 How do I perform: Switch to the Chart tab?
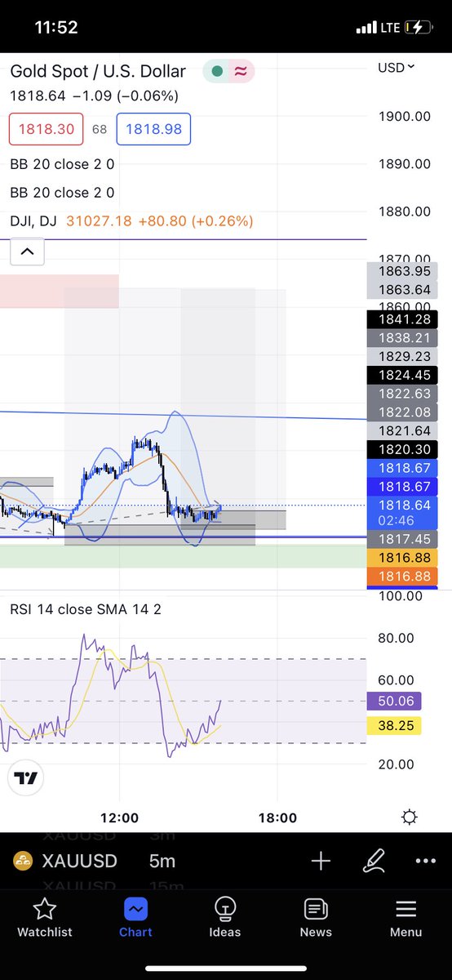coord(135,918)
